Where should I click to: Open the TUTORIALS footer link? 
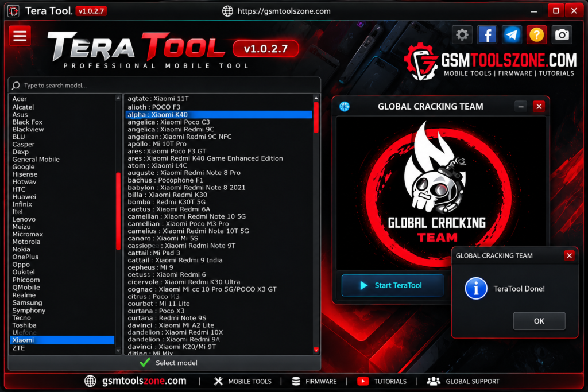pyautogui.click(x=390, y=381)
